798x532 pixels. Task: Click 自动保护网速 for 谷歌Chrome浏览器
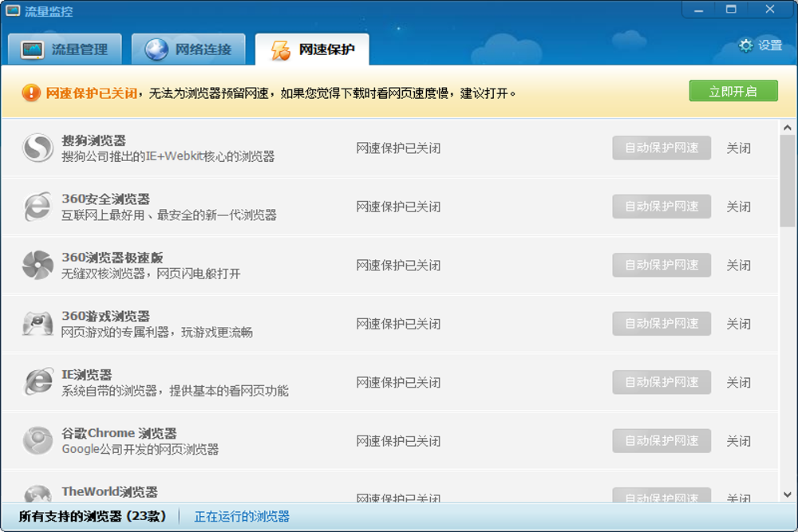click(x=662, y=440)
